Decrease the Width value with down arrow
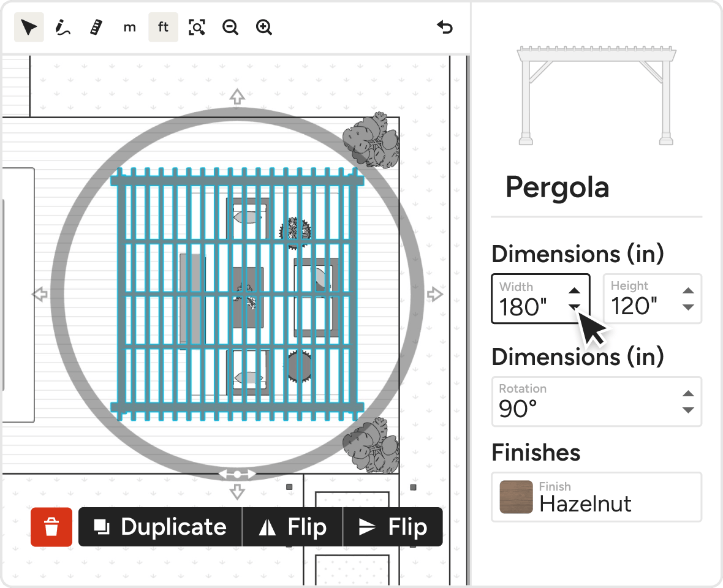 pos(574,307)
